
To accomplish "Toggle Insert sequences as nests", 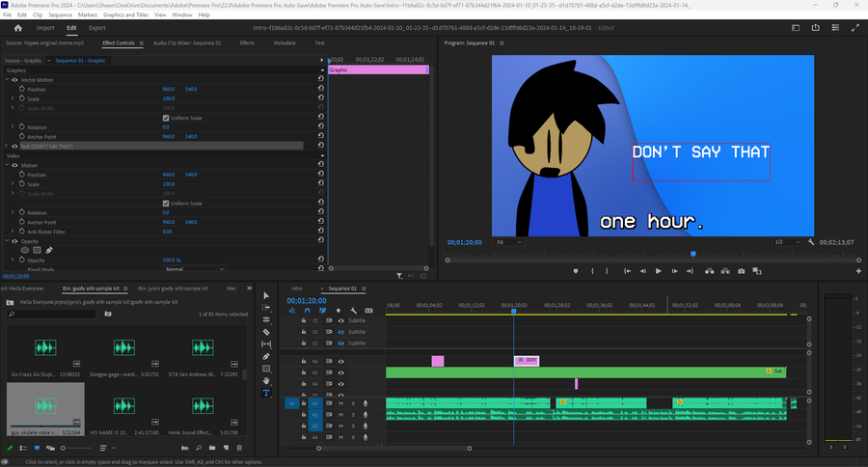I will pos(291,311).
